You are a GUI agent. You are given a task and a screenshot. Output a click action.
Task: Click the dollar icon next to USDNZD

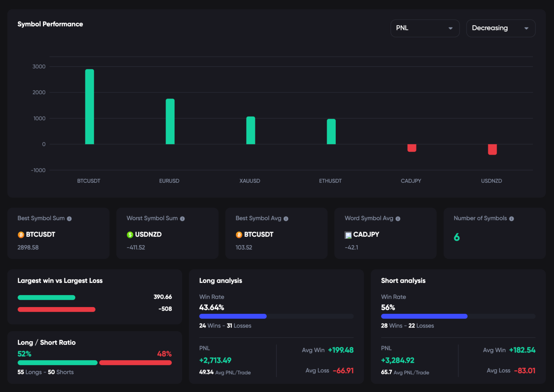(130, 235)
